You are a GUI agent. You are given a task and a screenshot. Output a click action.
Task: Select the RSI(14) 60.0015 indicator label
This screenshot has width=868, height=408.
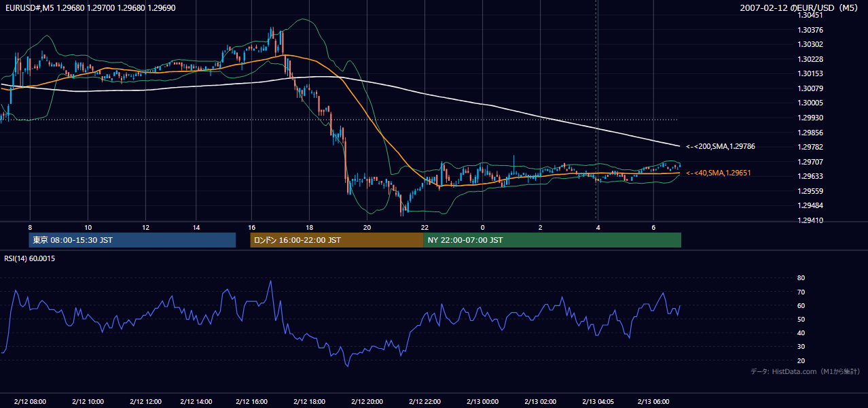pyautogui.click(x=30, y=258)
